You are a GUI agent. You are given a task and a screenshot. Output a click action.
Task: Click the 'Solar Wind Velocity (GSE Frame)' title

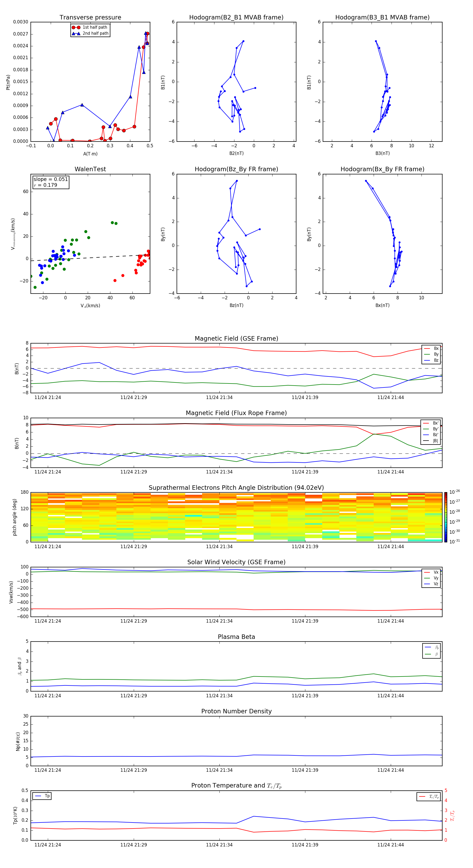click(x=236, y=562)
